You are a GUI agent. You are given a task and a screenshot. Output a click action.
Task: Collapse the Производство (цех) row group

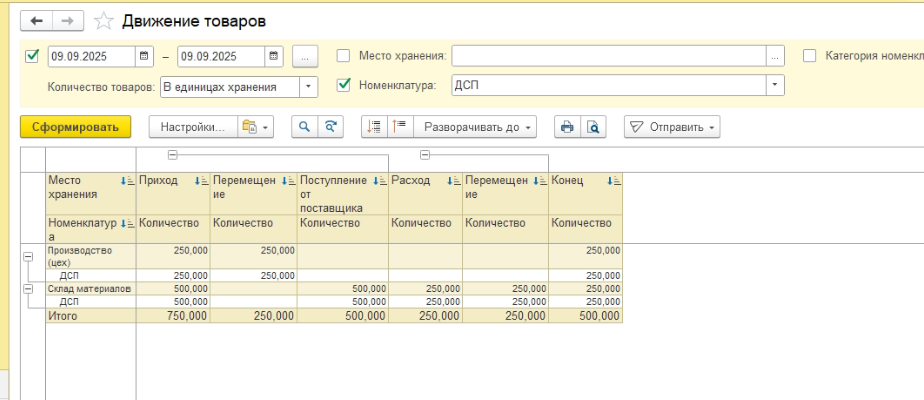(27, 257)
